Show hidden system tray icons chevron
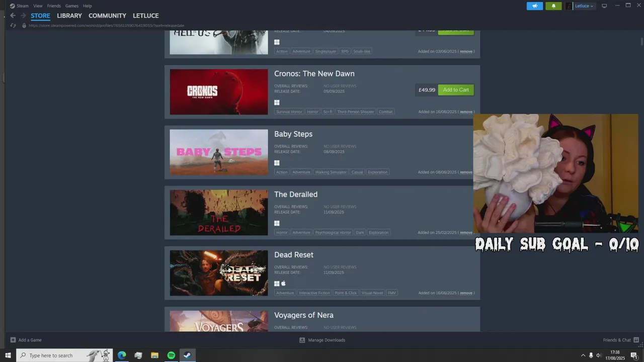Viewport: 644px width, 362px height. (x=583, y=355)
